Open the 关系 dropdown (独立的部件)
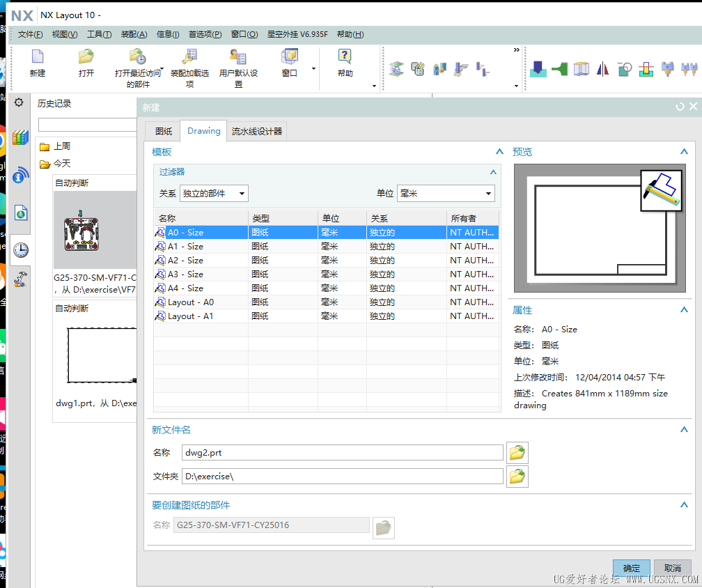Screen dimensions: 702x588 (214, 194)
